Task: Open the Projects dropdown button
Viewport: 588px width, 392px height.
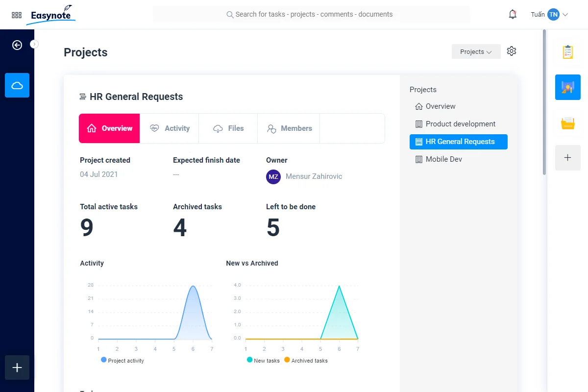Action: 476,51
